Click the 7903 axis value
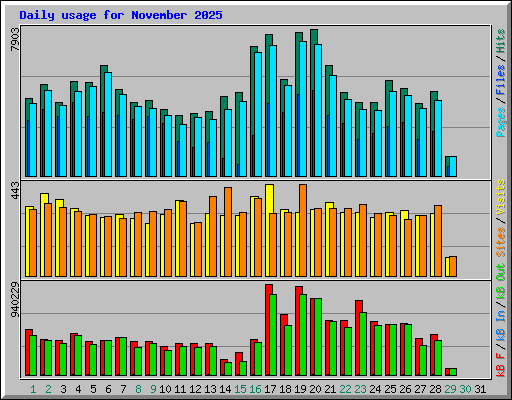 (x=15, y=39)
